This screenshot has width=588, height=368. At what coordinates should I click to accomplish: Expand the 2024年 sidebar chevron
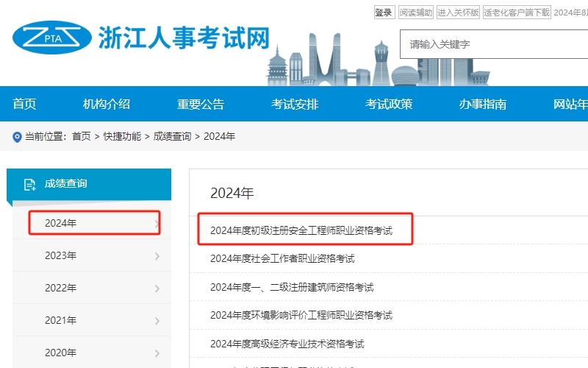pos(157,224)
